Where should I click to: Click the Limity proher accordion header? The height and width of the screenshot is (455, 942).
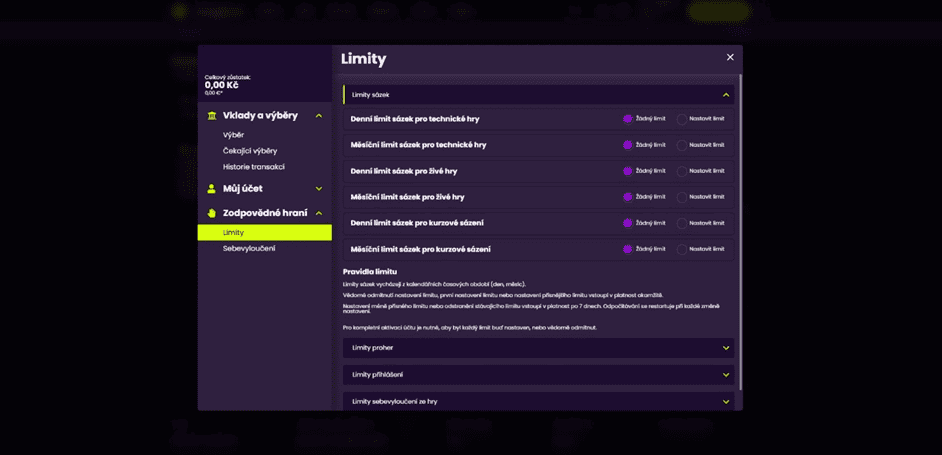click(538, 348)
